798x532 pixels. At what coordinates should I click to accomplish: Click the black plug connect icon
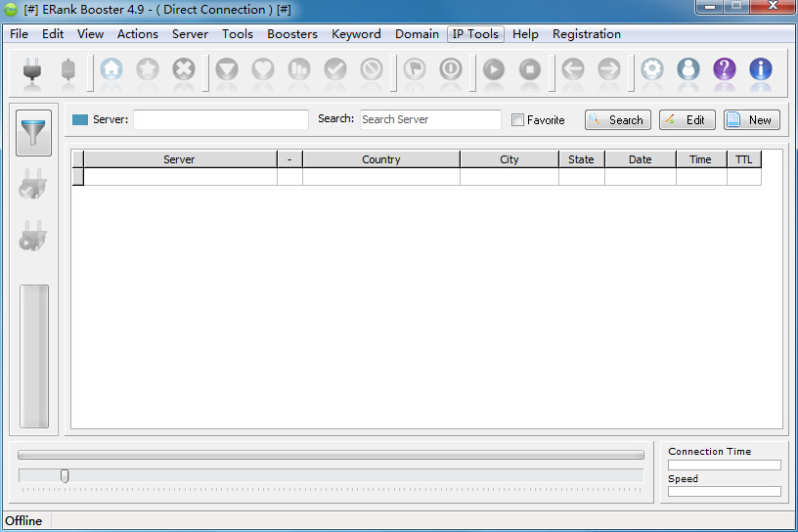(32, 69)
